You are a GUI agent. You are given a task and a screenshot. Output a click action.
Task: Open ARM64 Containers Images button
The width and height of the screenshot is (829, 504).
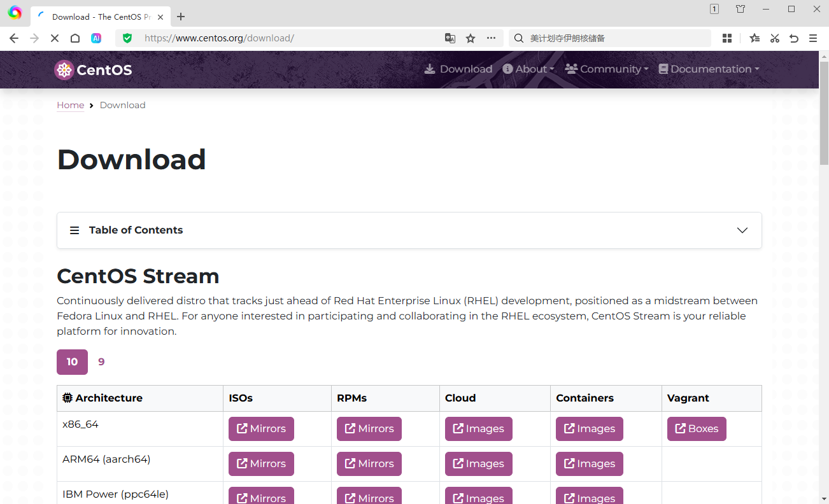pyautogui.click(x=590, y=464)
